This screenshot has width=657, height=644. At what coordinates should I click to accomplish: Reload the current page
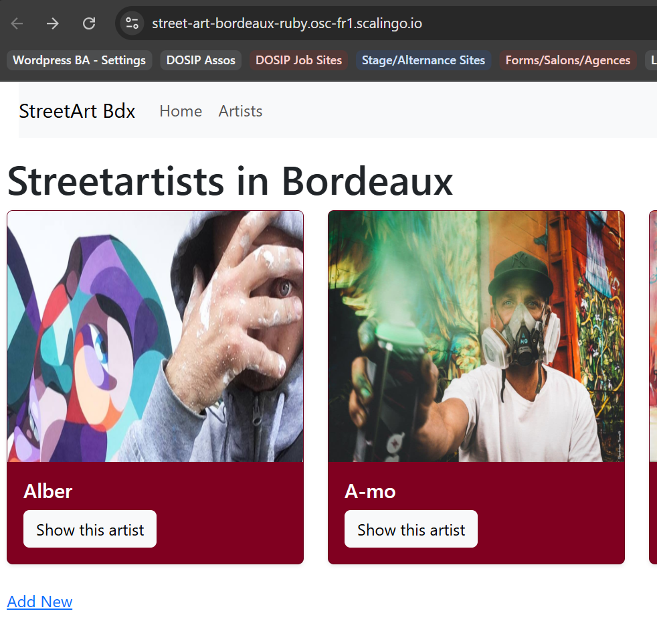[89, 24]
